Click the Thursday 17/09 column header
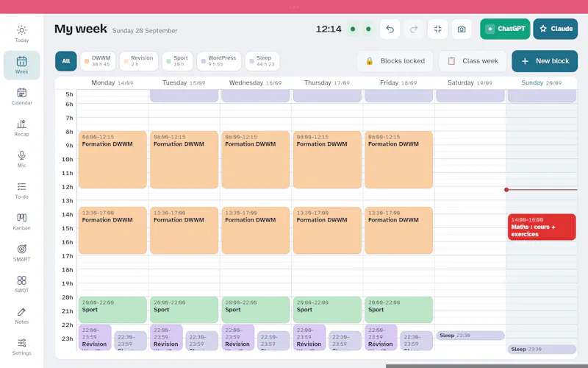This screenshot has height=368, width=588. point(326,82)
